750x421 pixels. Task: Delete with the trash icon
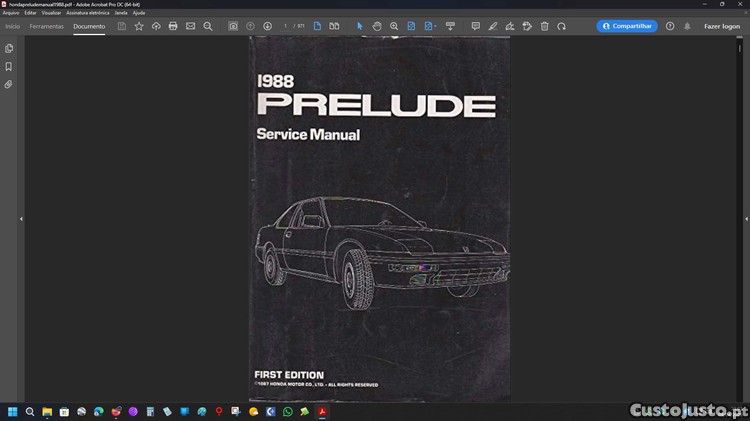pos(544,26)
